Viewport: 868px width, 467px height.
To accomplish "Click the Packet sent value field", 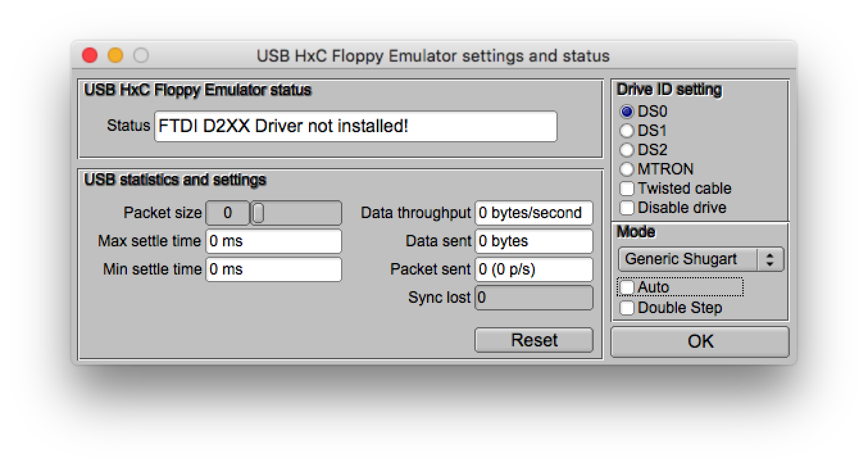I will [534, 269].
